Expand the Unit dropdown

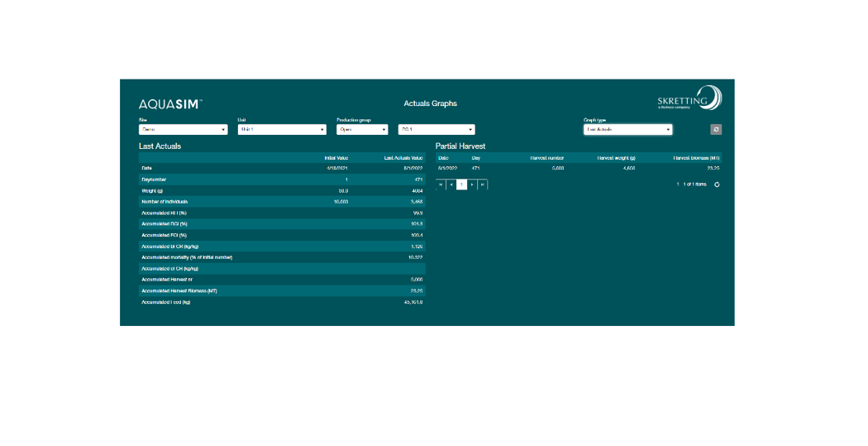(282, 129)
